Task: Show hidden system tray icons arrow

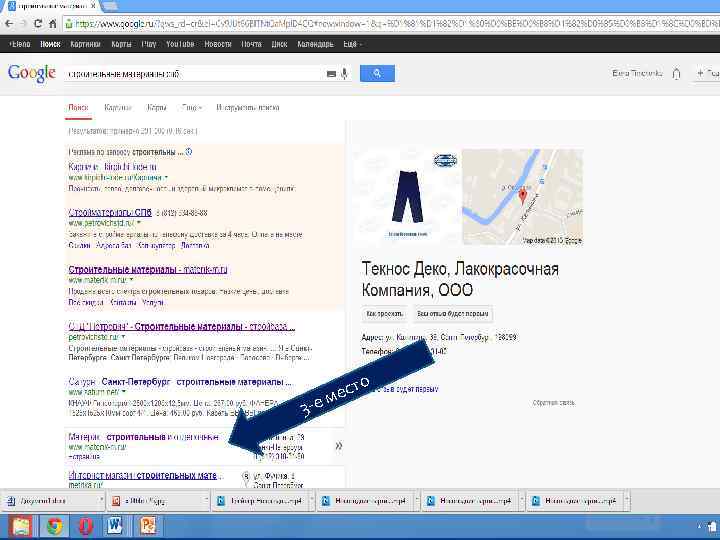Action: point(701,527)
